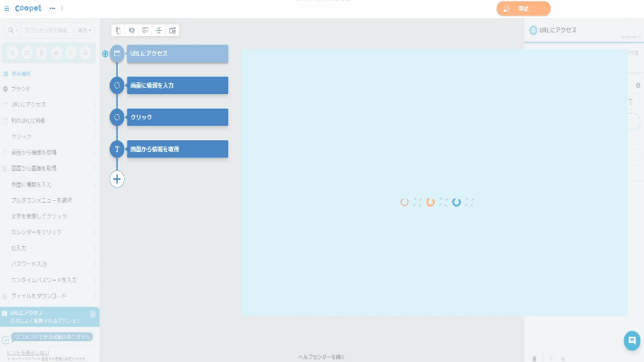Image resolution: width=644 pixels, height=362 pixels.
Task: Add a new step with the plus button
Action: pos(117,179)
